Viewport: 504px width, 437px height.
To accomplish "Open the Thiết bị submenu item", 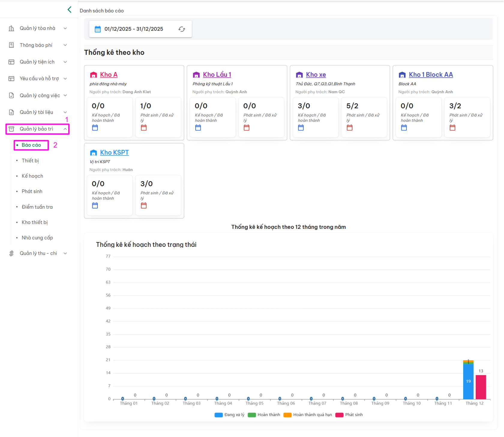I will coord(30,161).
